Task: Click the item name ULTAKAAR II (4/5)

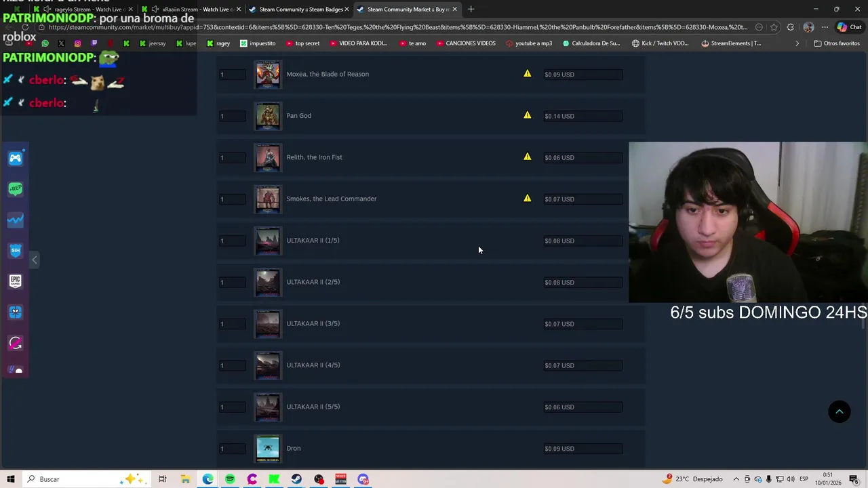Action: [x=313, y=365]
